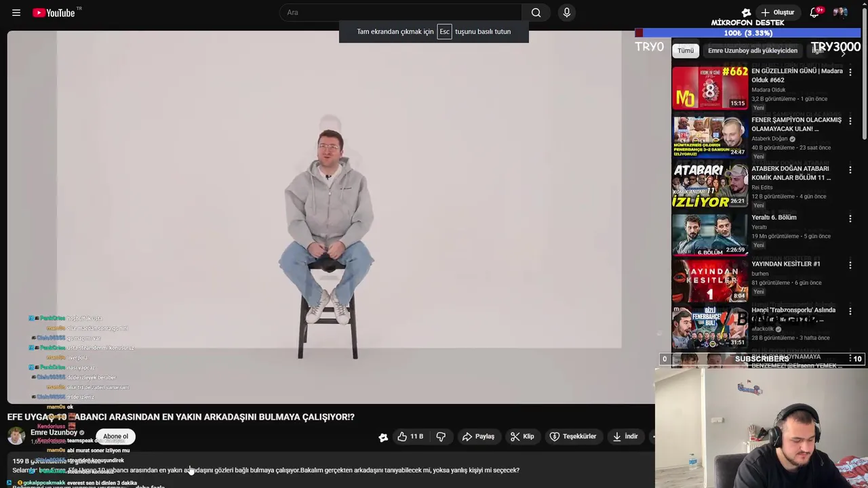This screenshot has height=488, width=868.
Task: Select the Emre Uzunboy adlı yükleyiciden chip
Action: [753, 50]
